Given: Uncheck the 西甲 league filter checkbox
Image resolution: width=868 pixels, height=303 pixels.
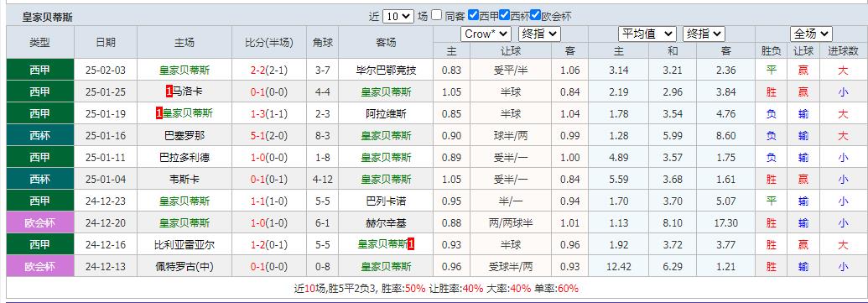Looking at the screenshot, I should pyautogui.click(x=473, y=15).
